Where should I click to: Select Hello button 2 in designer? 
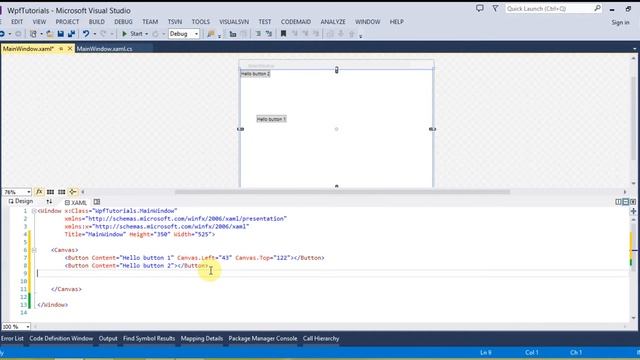point(256,74)
